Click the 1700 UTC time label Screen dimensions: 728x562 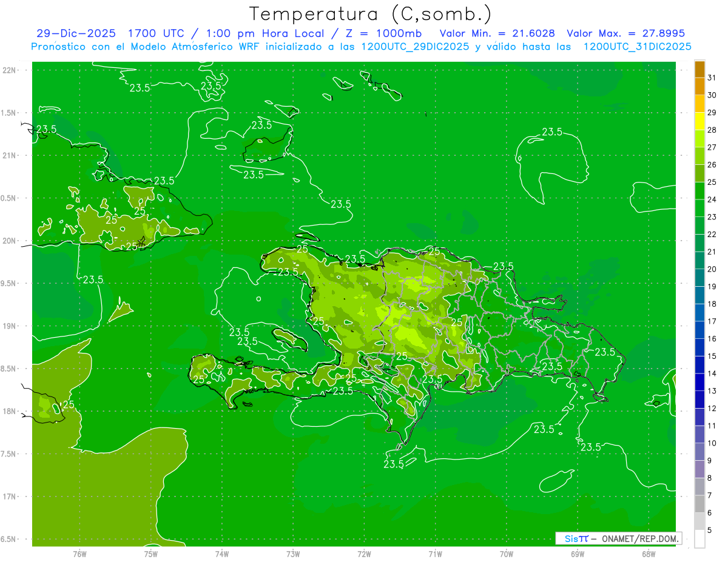(157, 33)
